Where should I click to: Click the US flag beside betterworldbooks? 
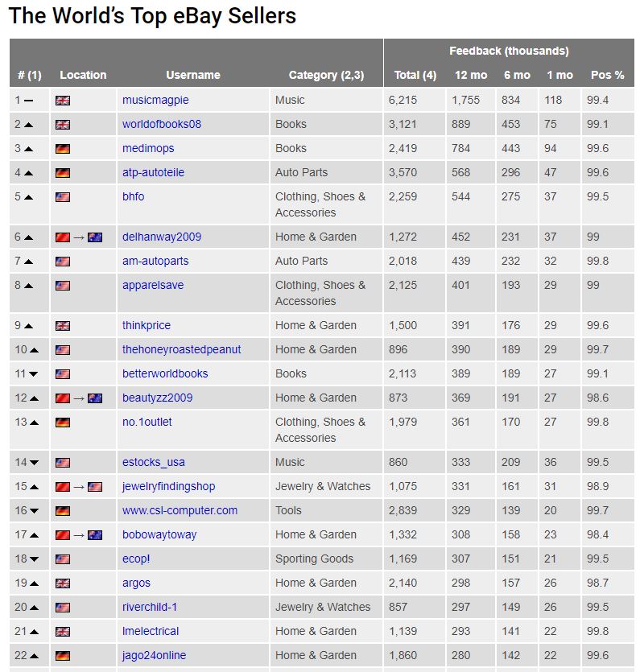[63, 374]
